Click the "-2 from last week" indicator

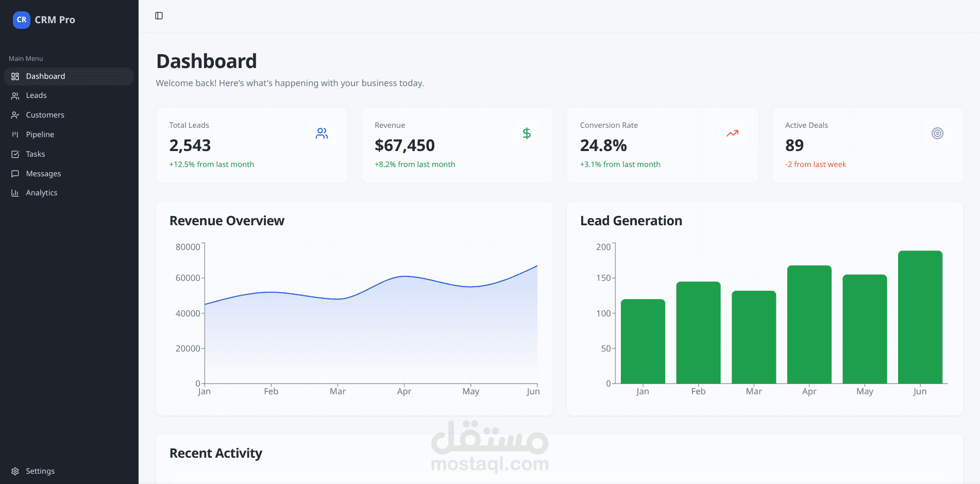[x=815, y=164]
